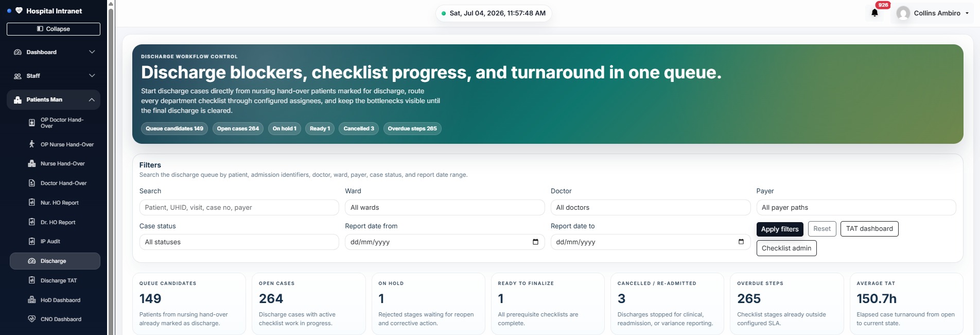Open calendar picker in Report date from
The width and height of the screenshot is (980, 335).
(x=535, y=242)
